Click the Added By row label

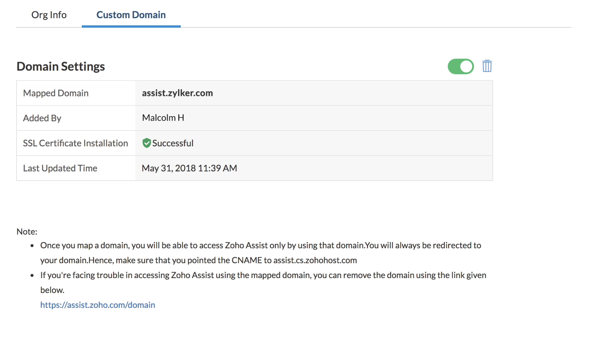[42, 118]
